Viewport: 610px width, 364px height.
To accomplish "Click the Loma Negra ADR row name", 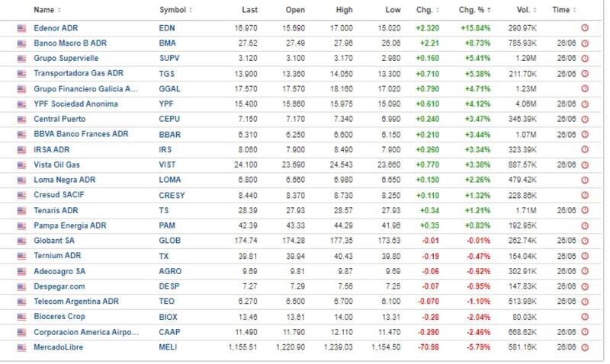I will coord(64,180).
